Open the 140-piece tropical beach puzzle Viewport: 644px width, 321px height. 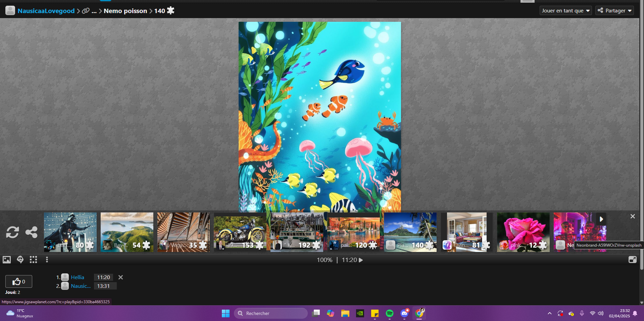[x=410, y=232]
